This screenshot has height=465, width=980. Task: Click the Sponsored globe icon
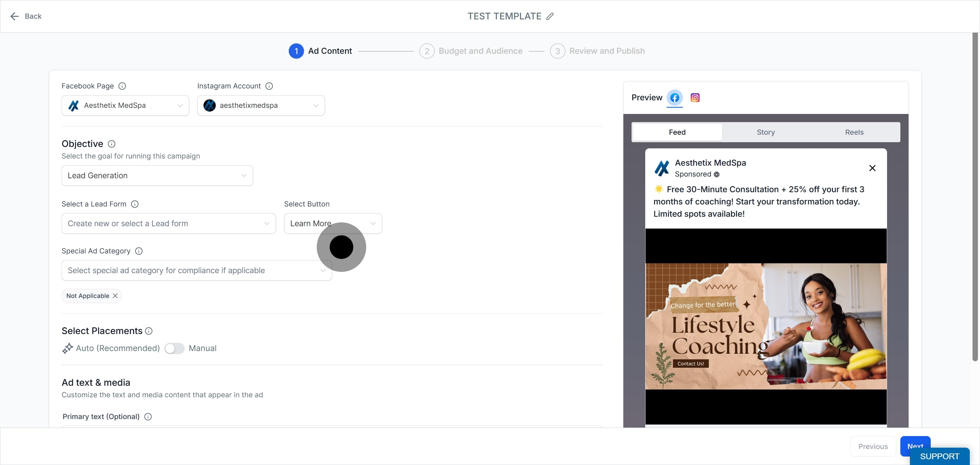(716, 175)
